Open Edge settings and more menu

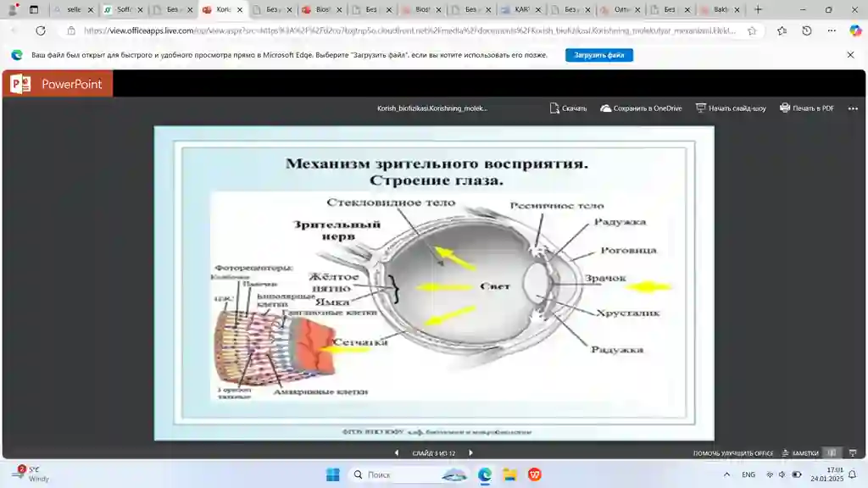coord(832,30)
